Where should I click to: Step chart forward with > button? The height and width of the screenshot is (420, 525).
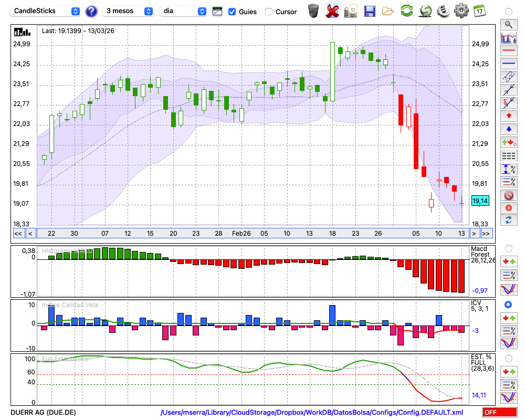(474, 234)
